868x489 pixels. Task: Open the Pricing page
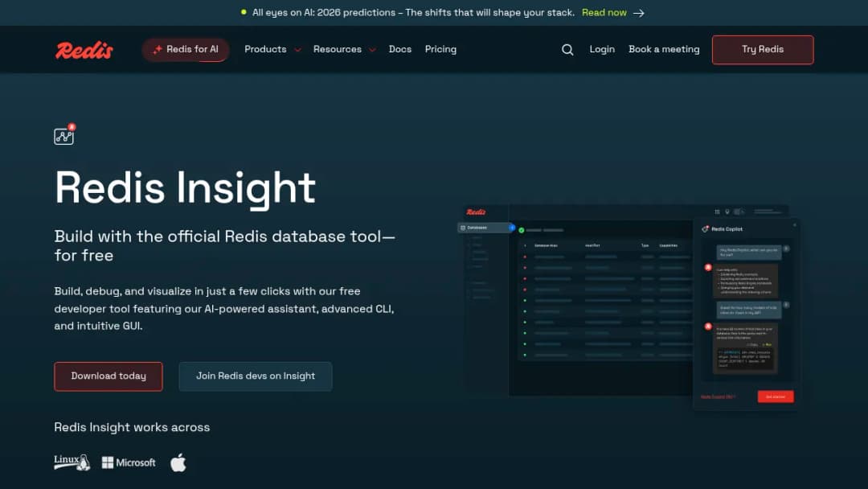click(x=440, y=49)
